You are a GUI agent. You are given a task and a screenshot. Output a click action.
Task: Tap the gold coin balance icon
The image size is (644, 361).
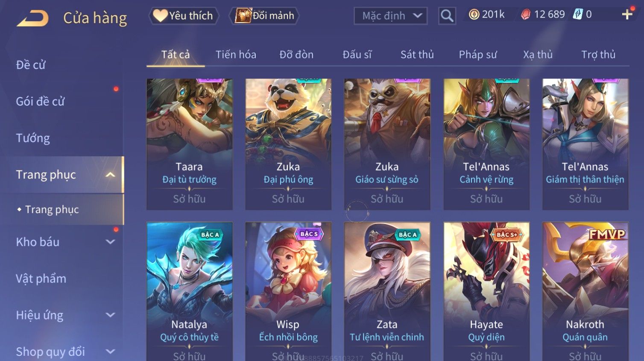point(474,15)
